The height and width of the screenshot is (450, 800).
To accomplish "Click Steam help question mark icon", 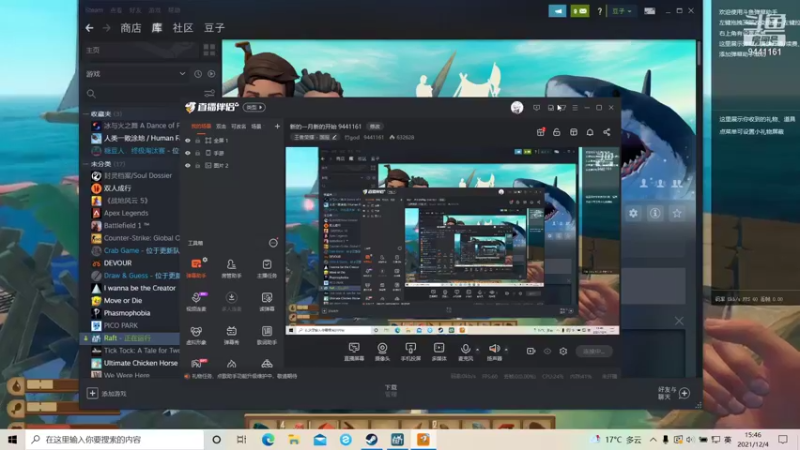I will (599, 11).
